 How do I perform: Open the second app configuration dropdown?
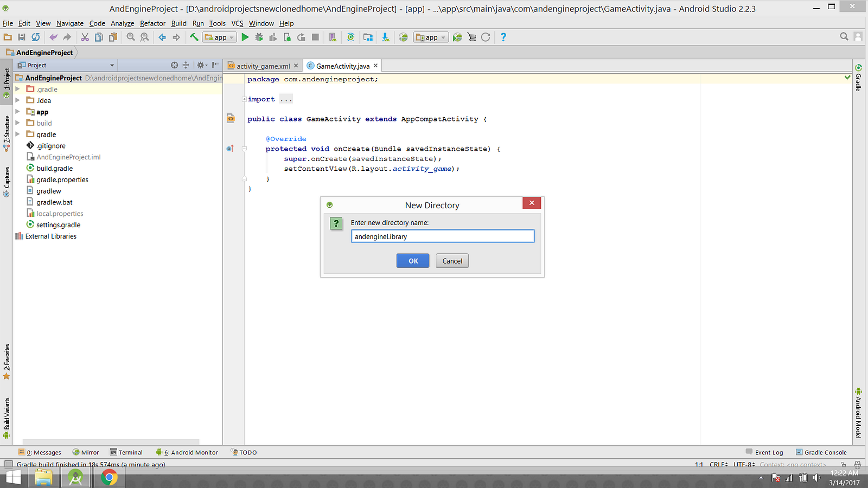click(431, 37)
